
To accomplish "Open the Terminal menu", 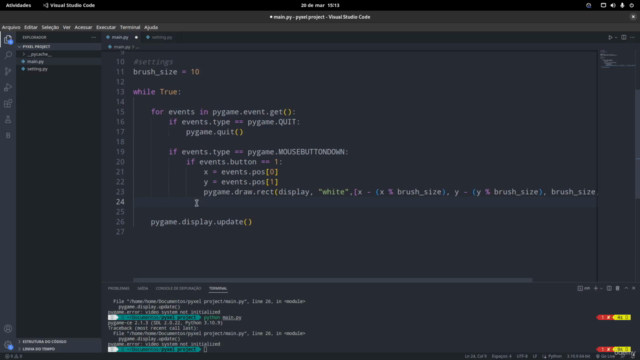I will pos(130,27).
